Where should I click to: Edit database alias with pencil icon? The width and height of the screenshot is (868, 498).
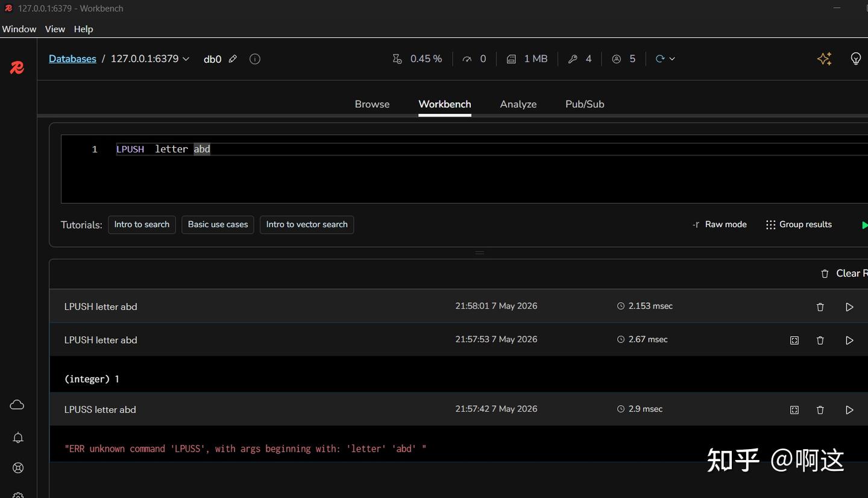pyautogui.click(x=233, y=59)
